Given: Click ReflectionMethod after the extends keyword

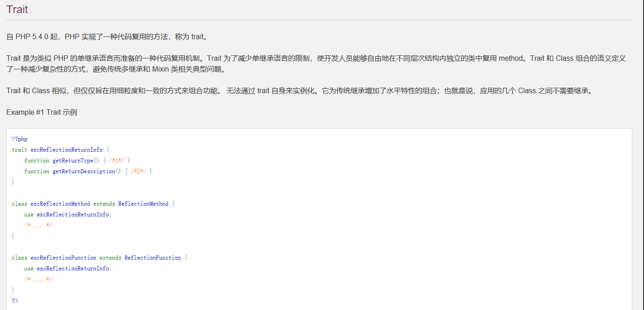Looking at the screenshot, I should click(x=143, y=204).
